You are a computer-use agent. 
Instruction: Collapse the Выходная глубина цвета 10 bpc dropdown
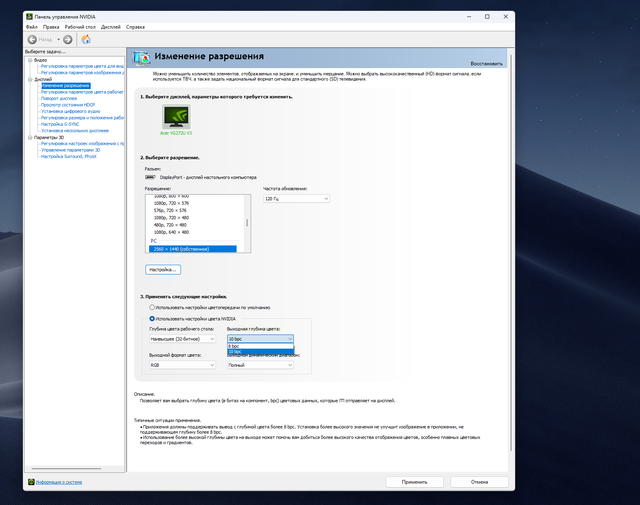tap(260, 339)
